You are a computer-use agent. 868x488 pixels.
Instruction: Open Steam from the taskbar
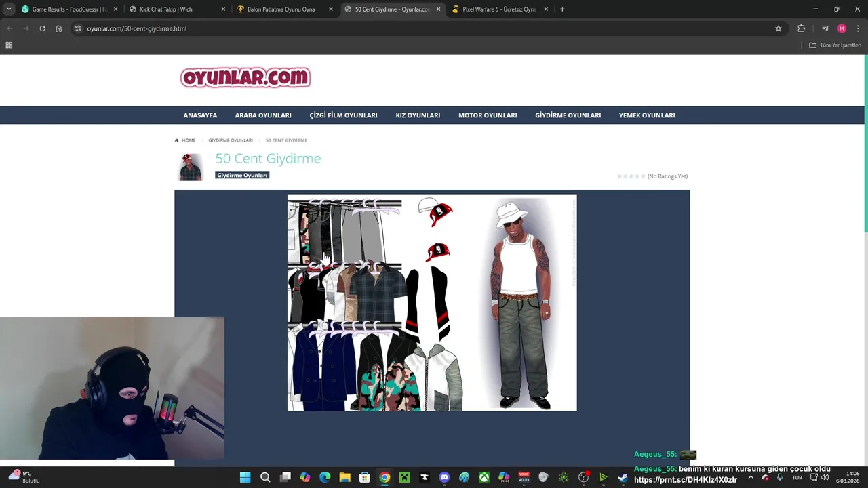(623, 477)
